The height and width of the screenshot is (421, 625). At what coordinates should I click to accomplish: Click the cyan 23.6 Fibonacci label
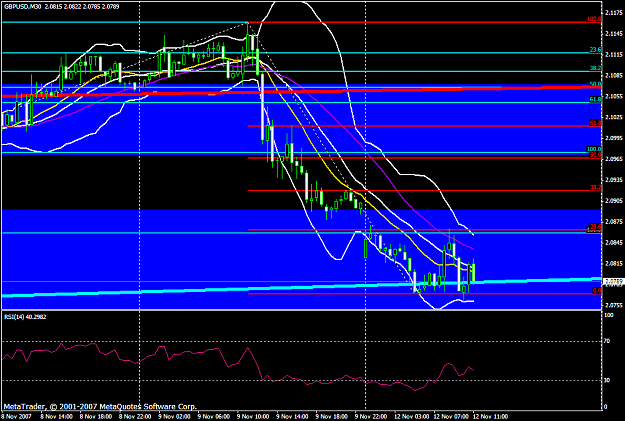coord(595,50)
